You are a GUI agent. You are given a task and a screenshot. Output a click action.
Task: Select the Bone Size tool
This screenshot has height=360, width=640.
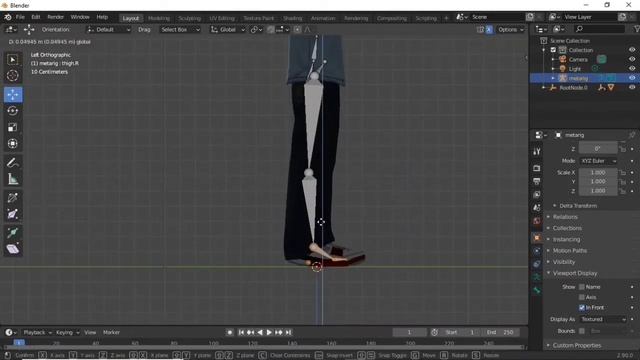[13, 214]
